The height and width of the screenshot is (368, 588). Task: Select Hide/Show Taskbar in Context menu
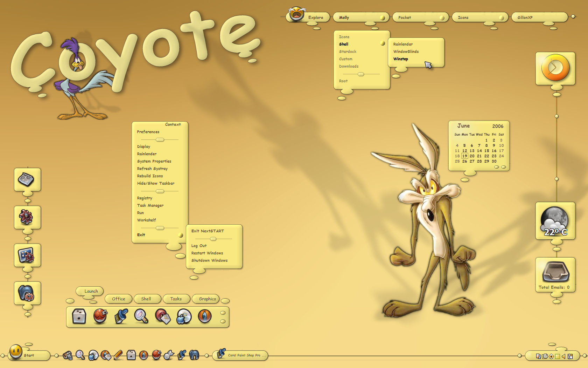[155, 183]
